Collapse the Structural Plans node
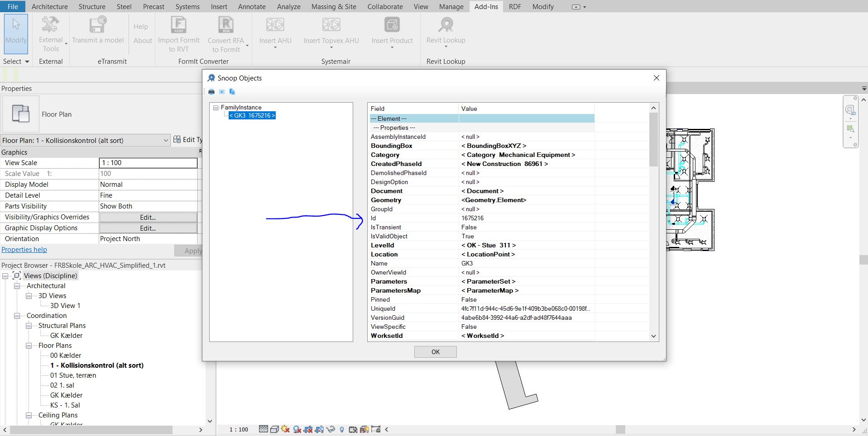Viewport: 868px width, 436px height. (29, 326)
